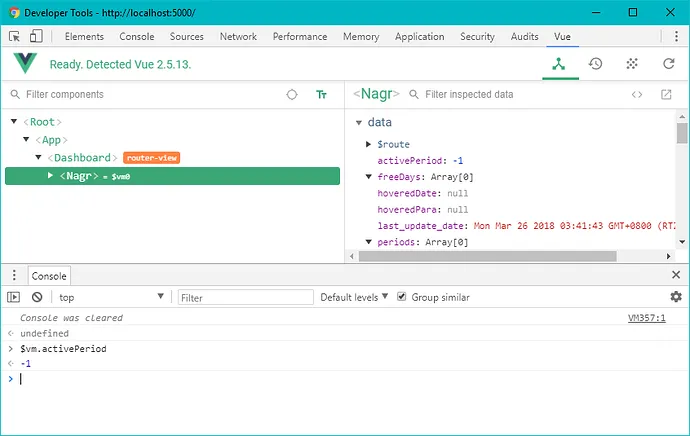Screen dimensions: 690x436
Task: Inspect DOM with angle brackets icon
Action: click(x=637, y=95)
